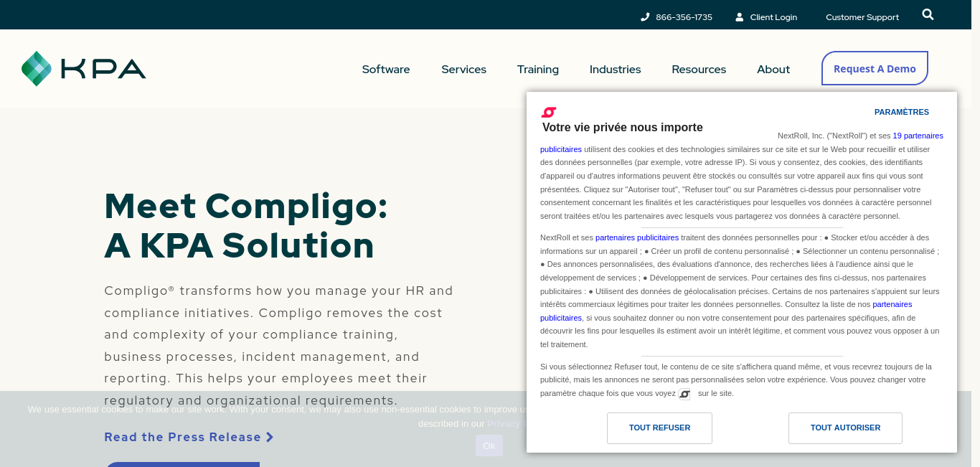Screen dimensions: 980x467
Task: Open the About menu
Action: (x=773, y=70)
